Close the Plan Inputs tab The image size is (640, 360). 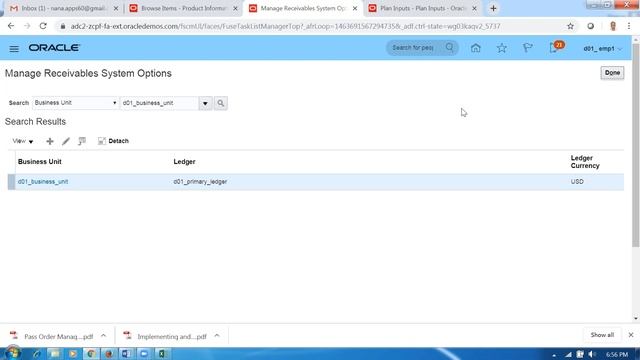click(x=474, y=8)
